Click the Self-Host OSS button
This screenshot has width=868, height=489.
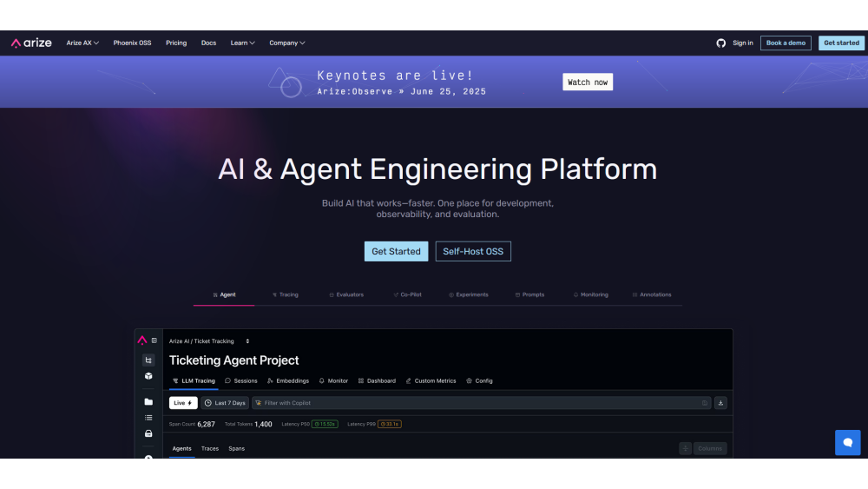[473, 251]
